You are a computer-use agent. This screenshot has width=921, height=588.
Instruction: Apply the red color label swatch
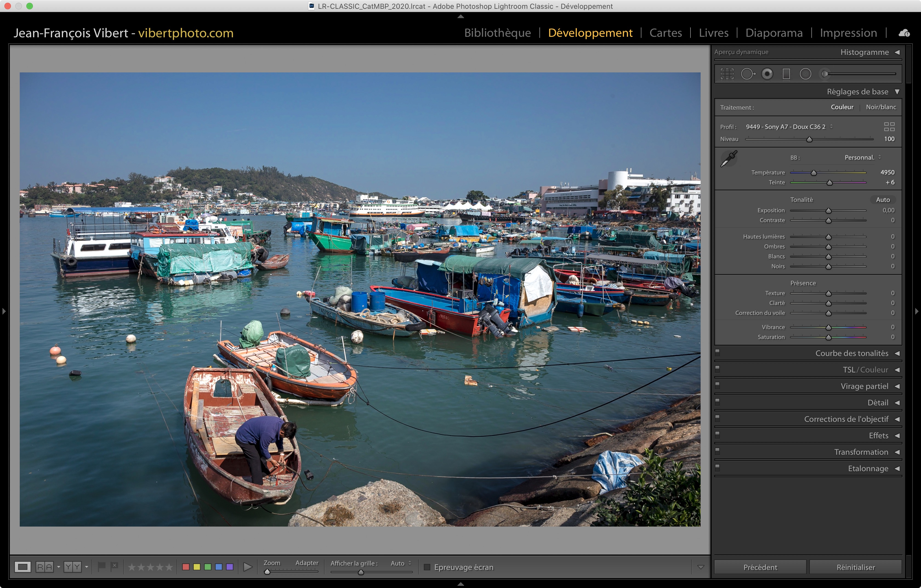point(186,567)
